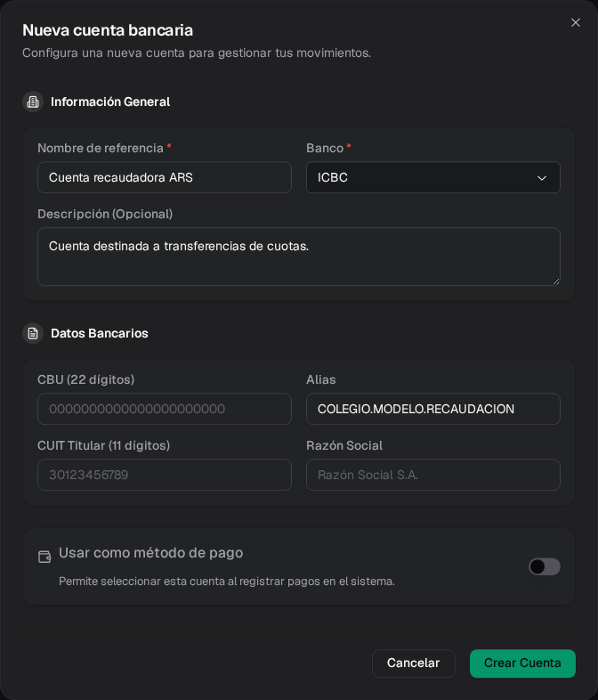Click the Razón Social input field
Image resolution: width=598 pixels, height=700 pixels.
[433, 475]
